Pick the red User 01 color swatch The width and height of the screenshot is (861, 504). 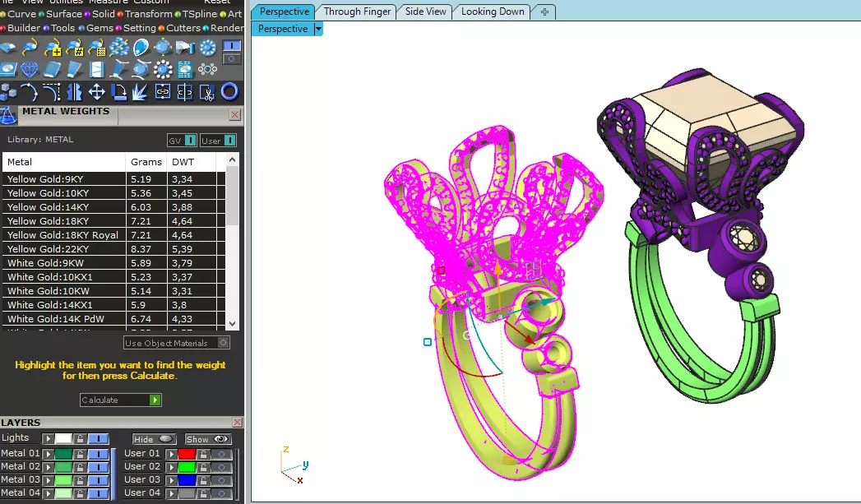[x=187, y=454]
